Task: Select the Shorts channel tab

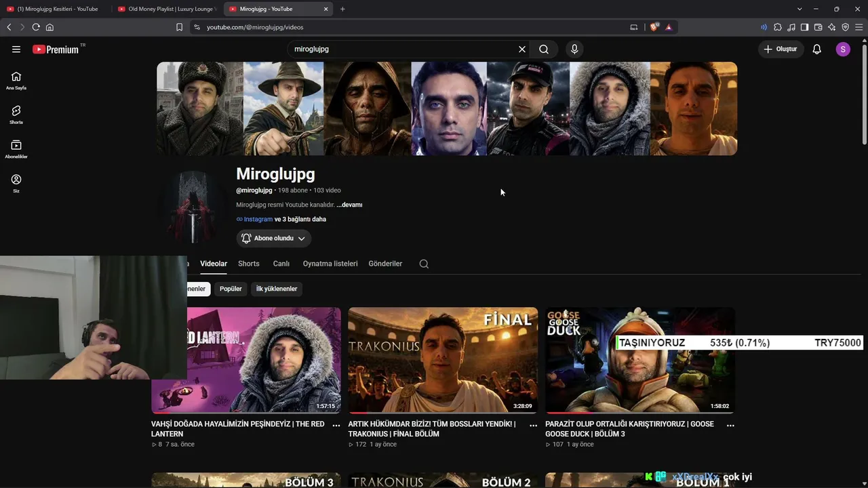Action: point(249,264)
